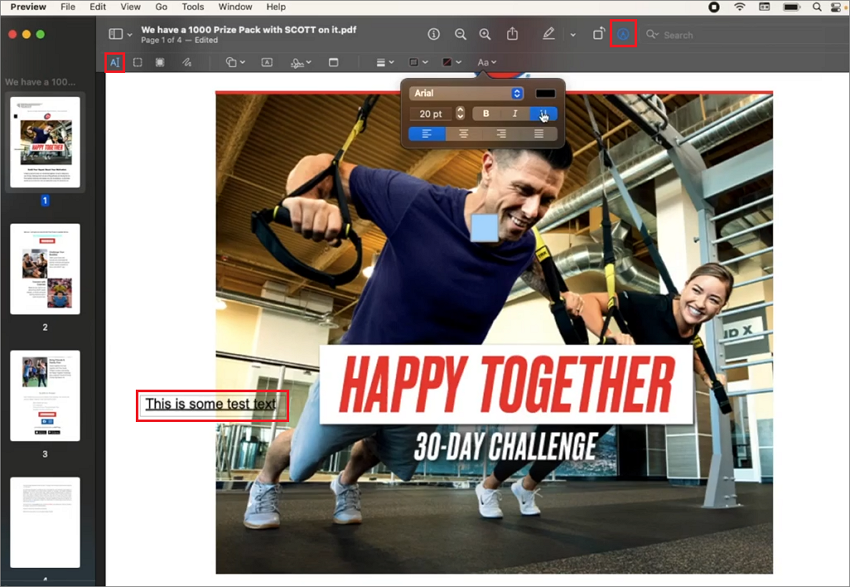Align text left
The image size is (850, 587).
(427, 133)
